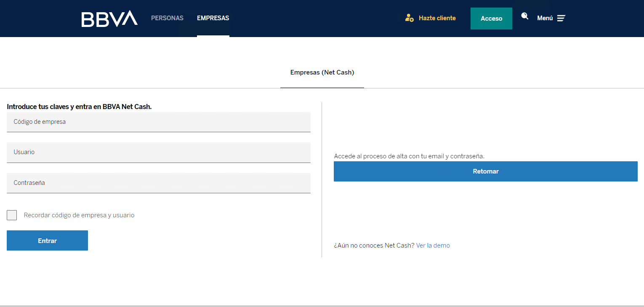Select the EMPRESAS section
Image resolution: width=644 pixels, height=307 pixels.
coord(213,18)
